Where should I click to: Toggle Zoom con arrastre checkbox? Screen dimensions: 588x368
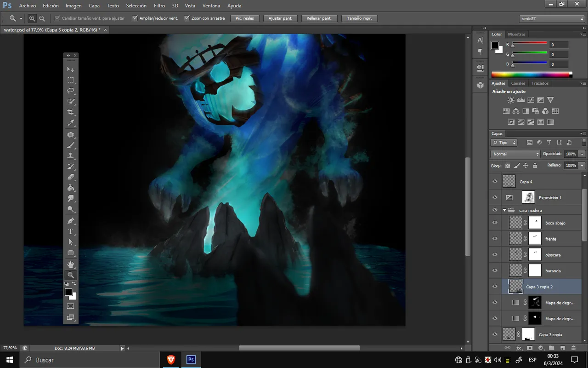[x=187, y=18]
